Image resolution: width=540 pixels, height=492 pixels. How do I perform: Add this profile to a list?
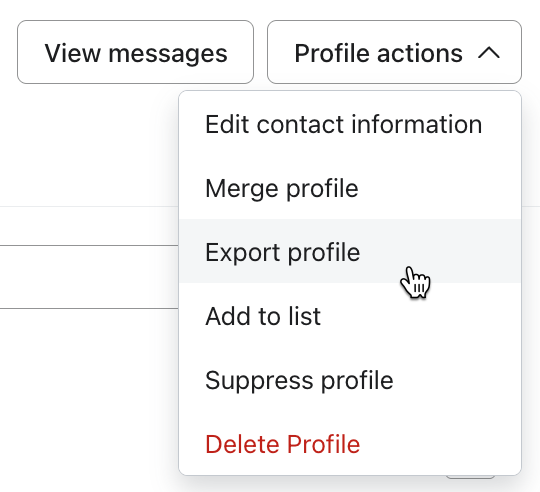pyautogui.click(x=350, y=316)
